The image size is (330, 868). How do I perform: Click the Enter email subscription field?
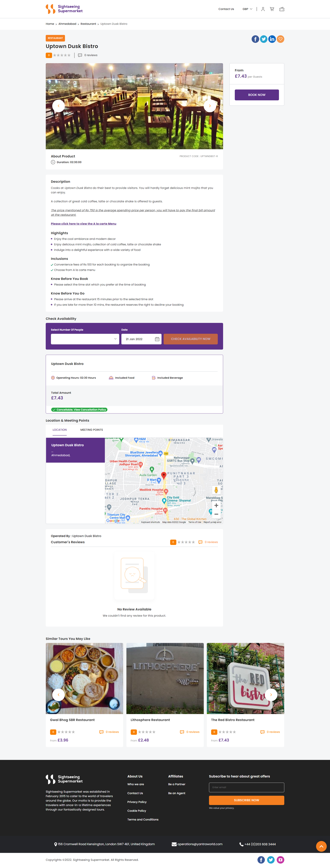247,787
